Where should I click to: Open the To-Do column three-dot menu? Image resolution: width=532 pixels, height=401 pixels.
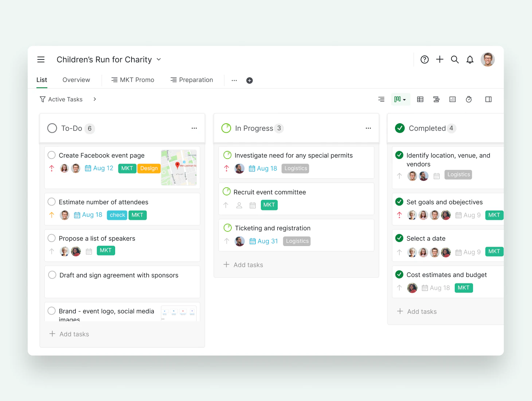pyautogui.click(x=194, y=128)
